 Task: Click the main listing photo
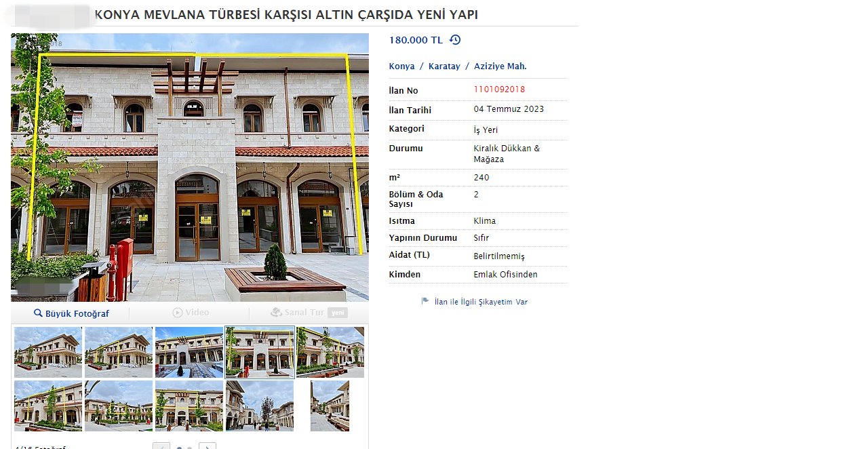pos(190,168)
